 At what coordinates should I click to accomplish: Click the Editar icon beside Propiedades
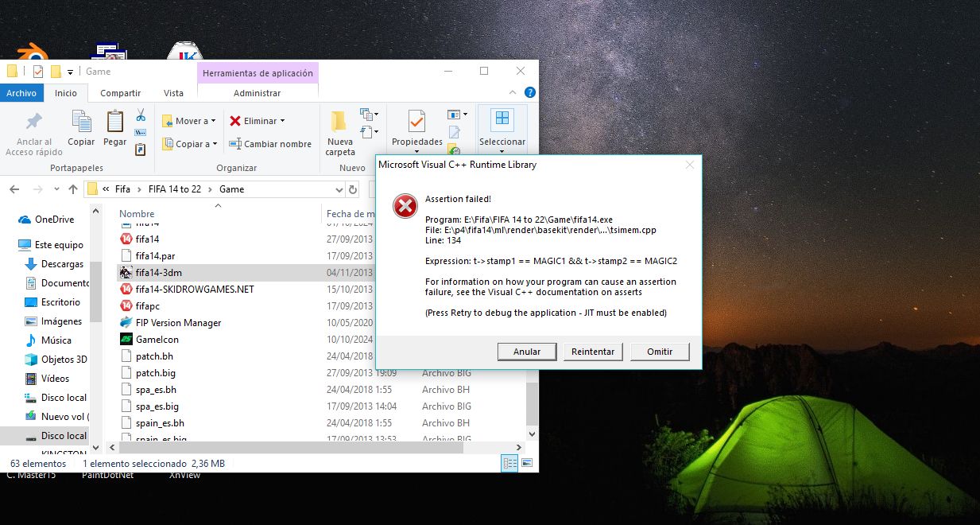(455, 132)
